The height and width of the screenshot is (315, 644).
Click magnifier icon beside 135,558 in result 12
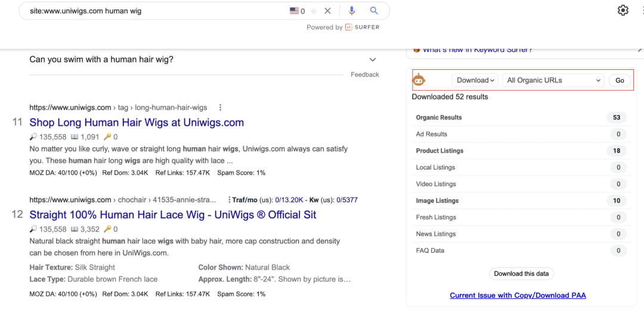click(33, 229)
